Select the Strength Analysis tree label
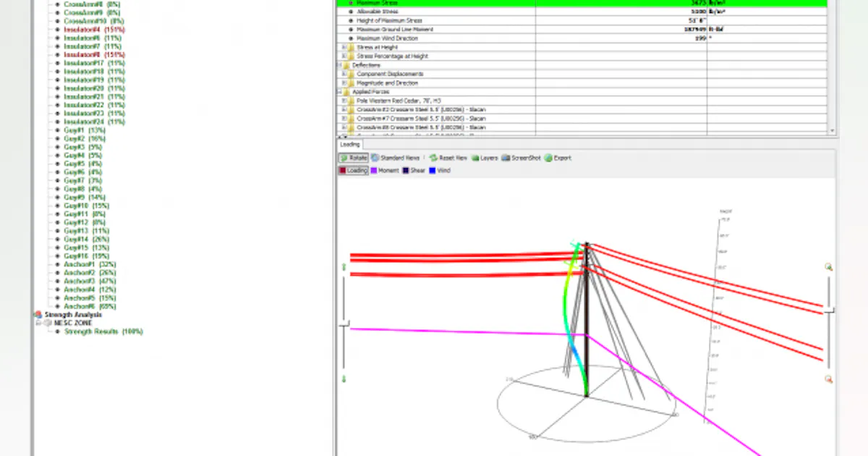The width and height of the screenshot is (868, 456). point(73,315)
